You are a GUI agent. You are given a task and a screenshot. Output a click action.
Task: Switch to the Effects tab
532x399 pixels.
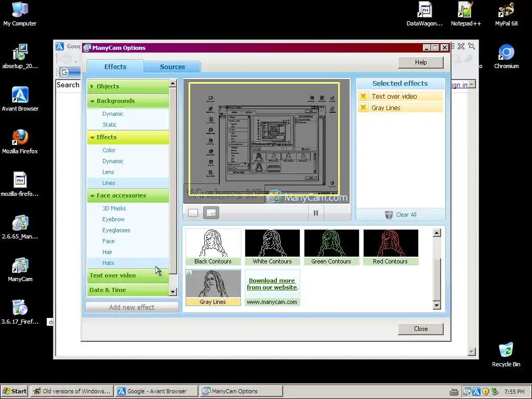115,66
